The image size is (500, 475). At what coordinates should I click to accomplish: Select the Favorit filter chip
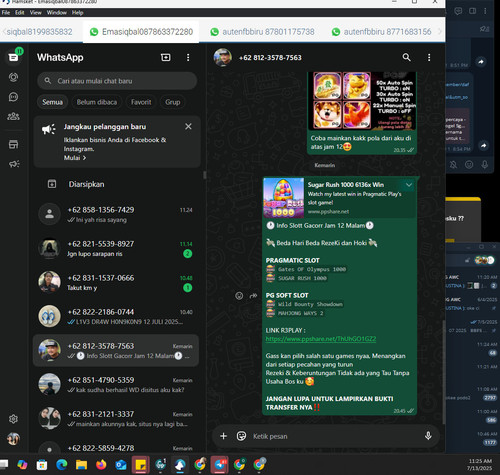[141, 102]
